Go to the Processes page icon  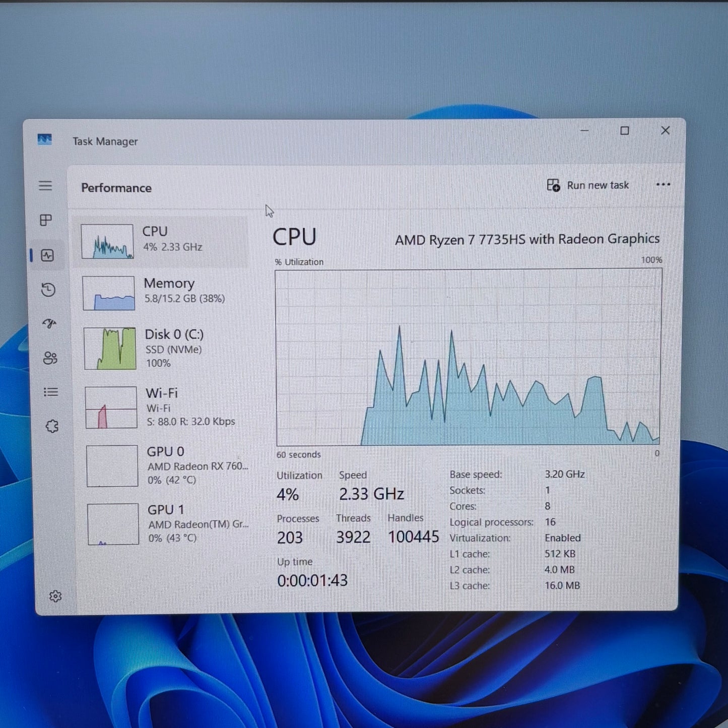(x=46, y=220)
